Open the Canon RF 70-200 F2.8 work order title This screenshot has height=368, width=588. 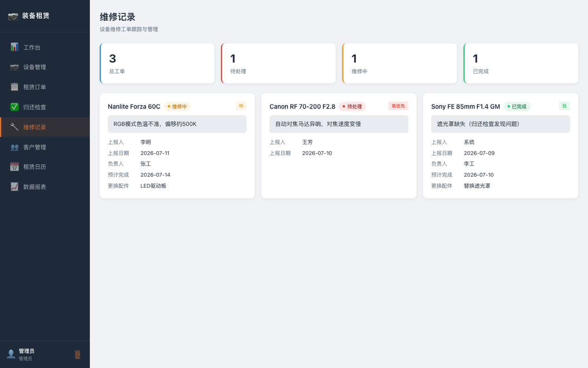click(x=302, y=107)
